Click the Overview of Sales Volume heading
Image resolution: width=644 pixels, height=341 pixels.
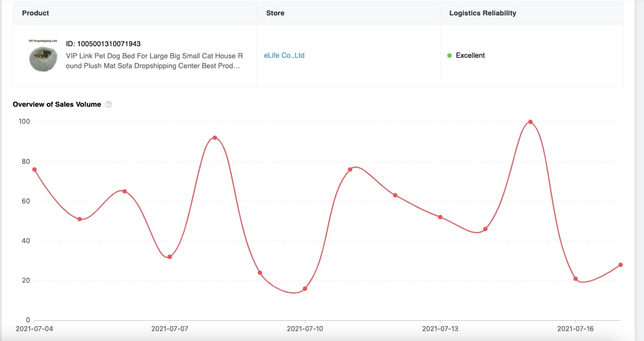click(57, 105)
